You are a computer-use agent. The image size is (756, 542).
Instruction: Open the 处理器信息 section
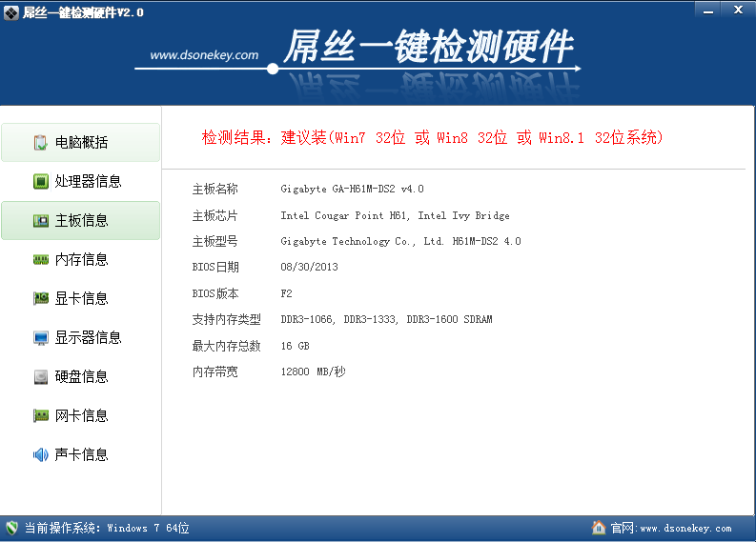88,181
